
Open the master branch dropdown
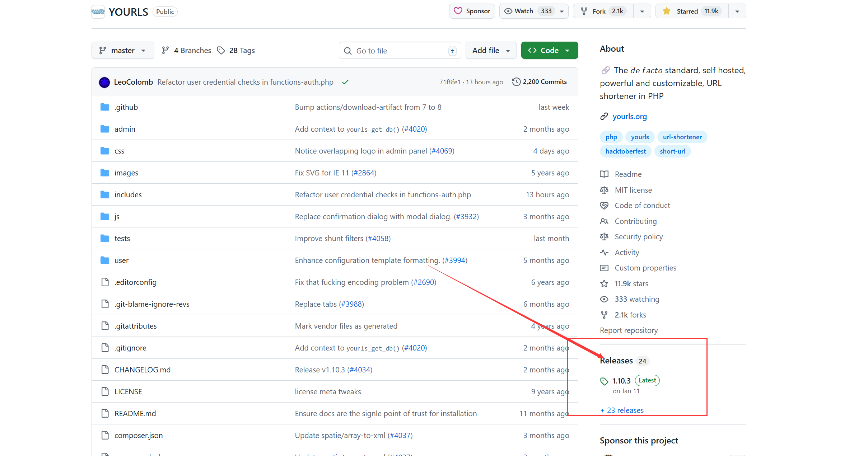point(122,51)
